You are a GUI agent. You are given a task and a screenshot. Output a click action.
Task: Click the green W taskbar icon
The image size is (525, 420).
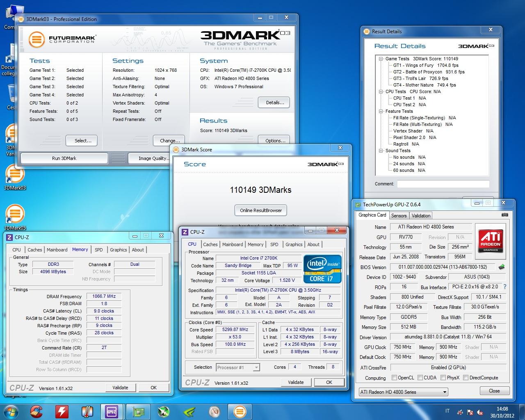tap(164, 411)
